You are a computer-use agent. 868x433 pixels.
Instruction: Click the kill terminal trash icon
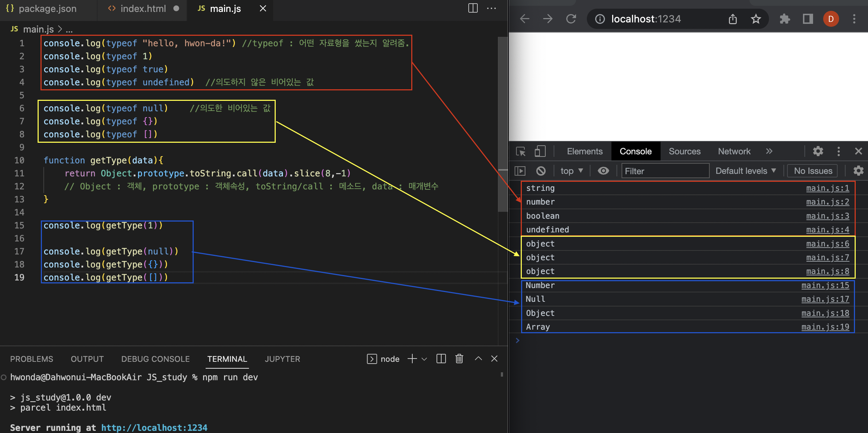click(x=459, y=359)
